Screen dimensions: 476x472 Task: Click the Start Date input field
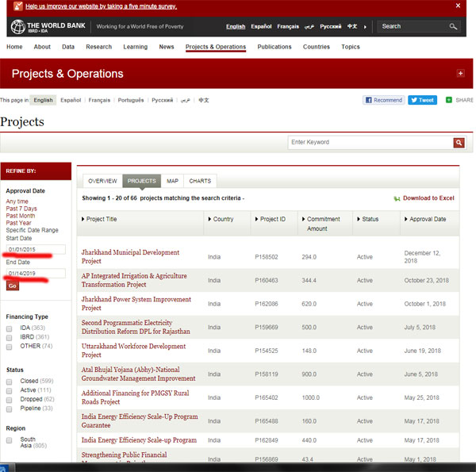36,250
